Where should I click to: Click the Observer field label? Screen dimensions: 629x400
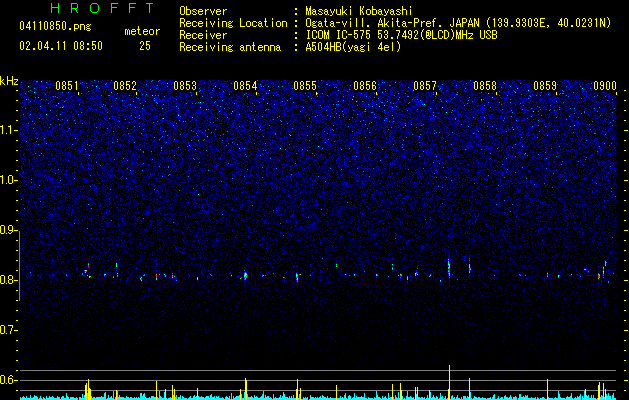(x=203, y=11)
